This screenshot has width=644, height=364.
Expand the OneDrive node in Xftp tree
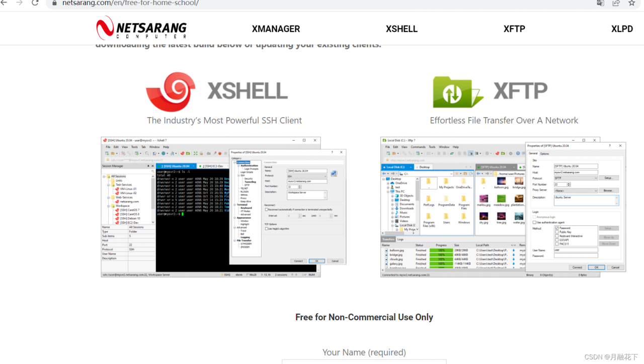388,183
